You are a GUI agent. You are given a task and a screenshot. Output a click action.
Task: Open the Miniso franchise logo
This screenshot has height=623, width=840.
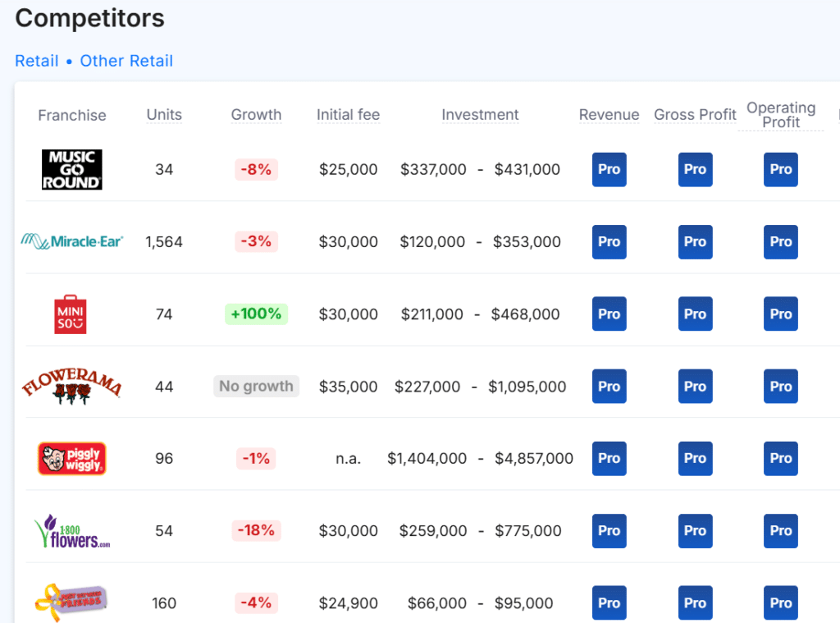pyautogui.click(x=71, y=314)
